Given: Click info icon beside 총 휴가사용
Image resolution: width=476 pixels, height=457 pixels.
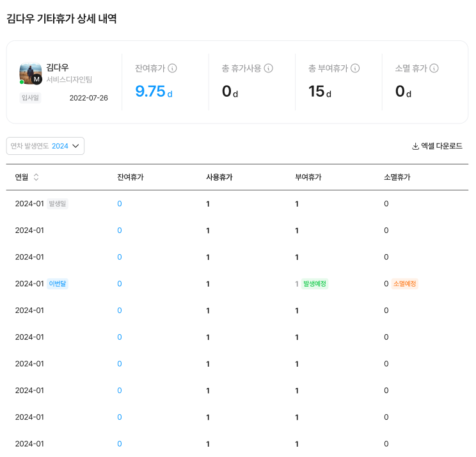Looking at the screenshot, I should (269, 68).
